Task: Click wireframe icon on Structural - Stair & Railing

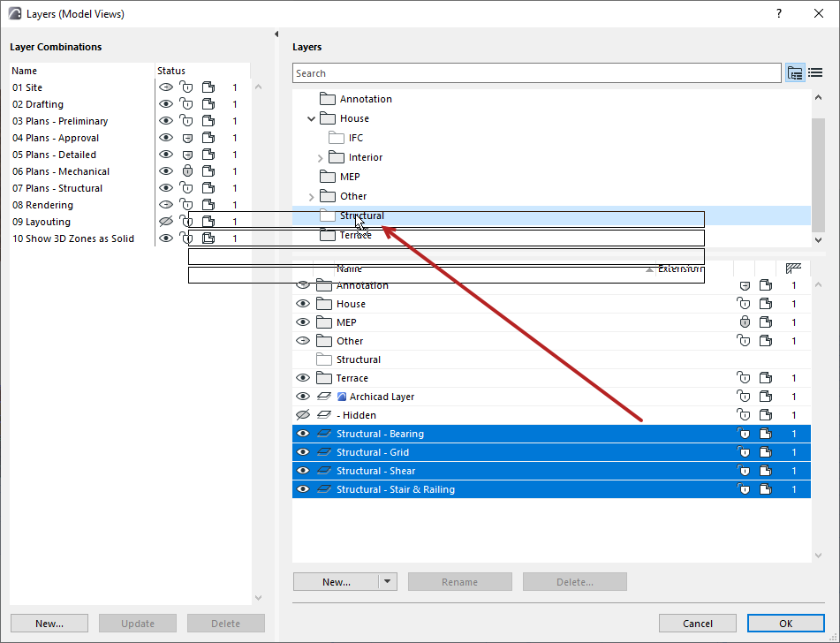Action: click(766, 489)
